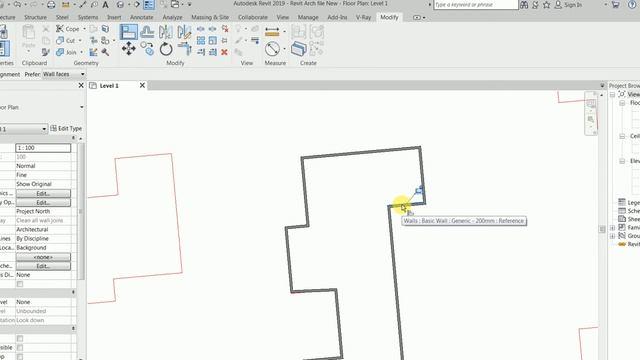Open the V-Ray ribbon tab

(363, 18)
